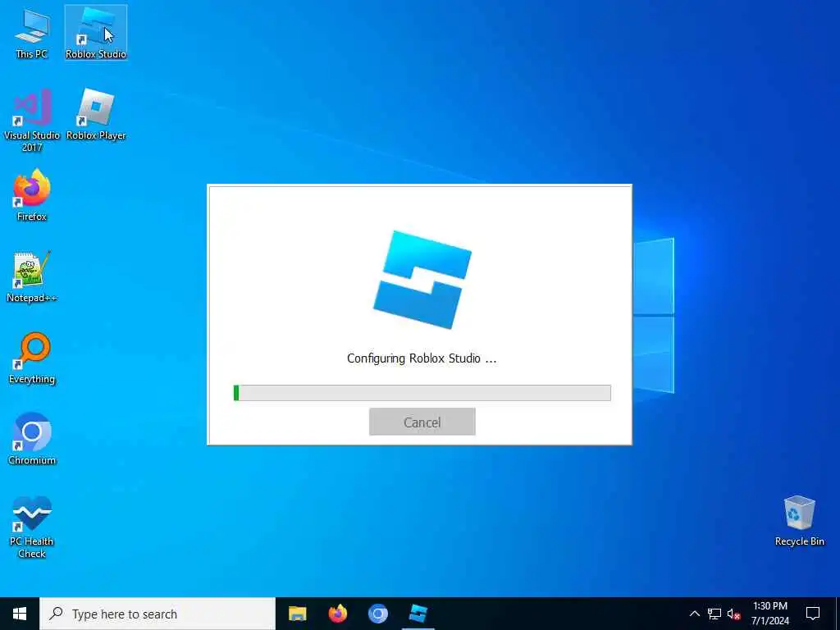
Task: Select the Everything search desktop shortcut
Action: (x=32, y=358)
